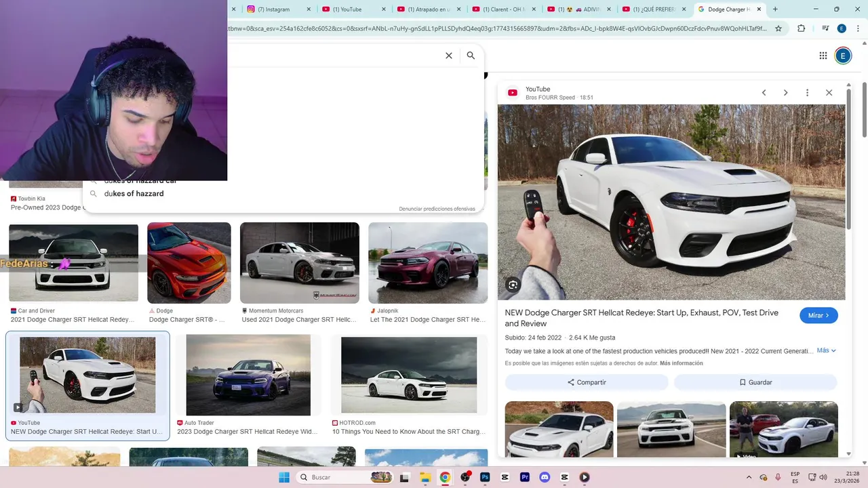Screen dimensions: 868x488
Task: Open the Google apps grid
Action: click(823, 56)
